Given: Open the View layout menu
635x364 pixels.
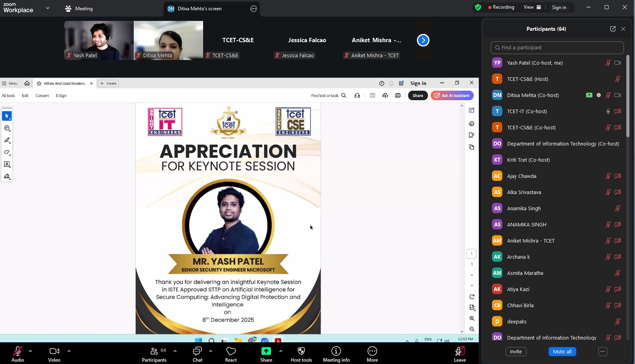Looking at the screenshot, I should pos(532,7).
